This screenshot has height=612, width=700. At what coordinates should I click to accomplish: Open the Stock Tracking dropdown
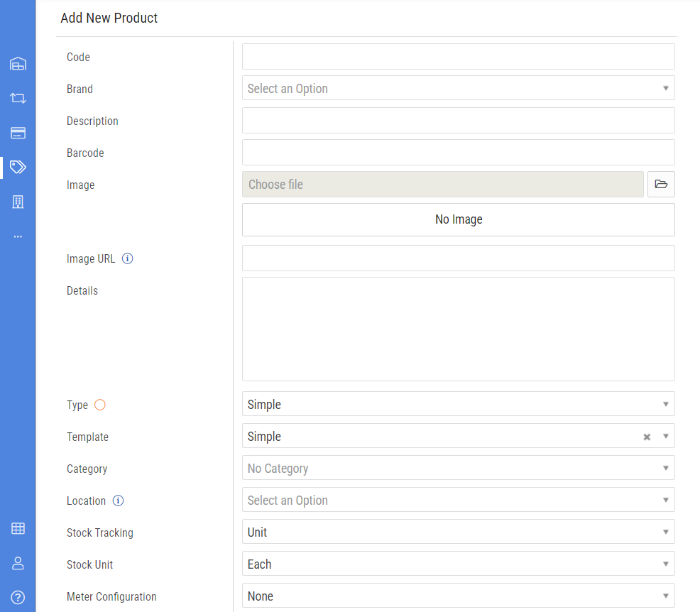point(458,532)
